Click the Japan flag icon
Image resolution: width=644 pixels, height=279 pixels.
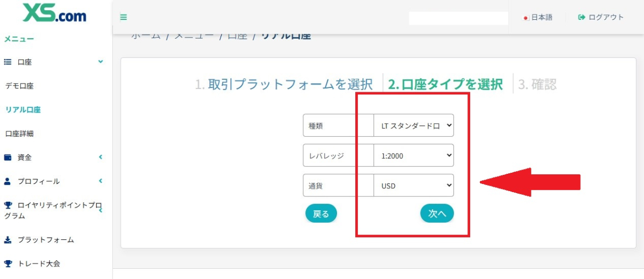tap(526, 18)
